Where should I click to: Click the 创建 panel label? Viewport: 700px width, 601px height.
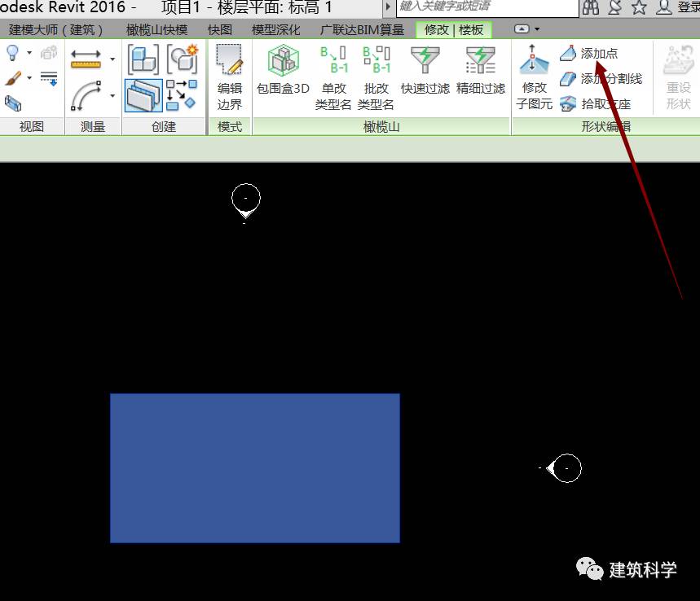(164, 127)
